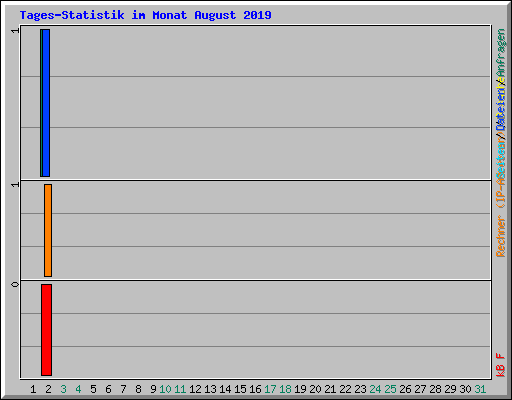The width and height of the screenshot is (512, 400).
Task: Click the top panel y-axis value '1'
Action: coord(15,31)
